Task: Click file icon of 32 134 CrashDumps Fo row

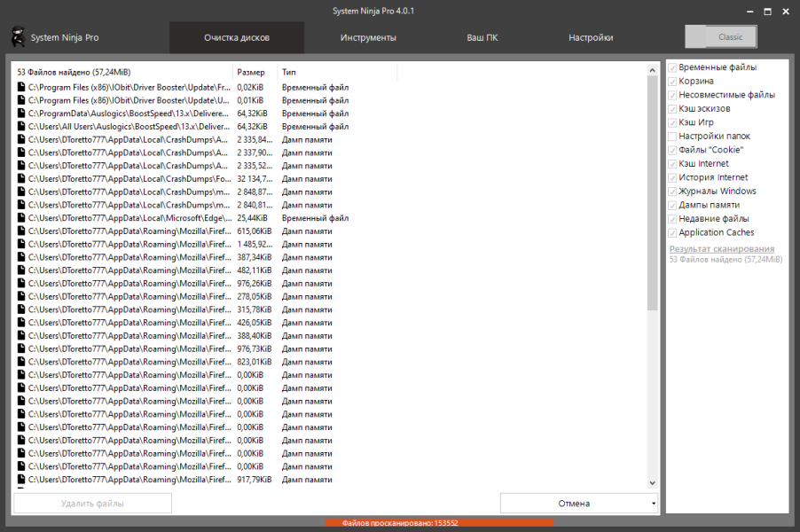Action: (21, 178)
